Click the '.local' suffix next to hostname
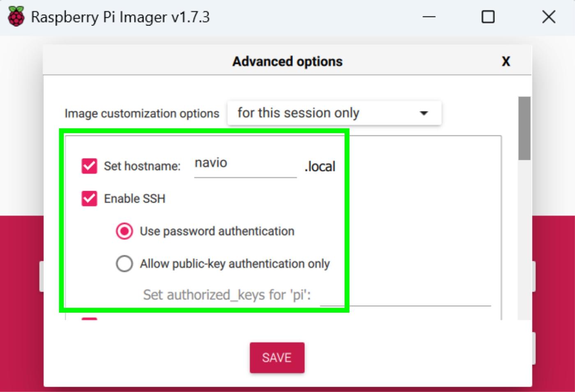Screen dimensions: 575x392 [320, 166]
